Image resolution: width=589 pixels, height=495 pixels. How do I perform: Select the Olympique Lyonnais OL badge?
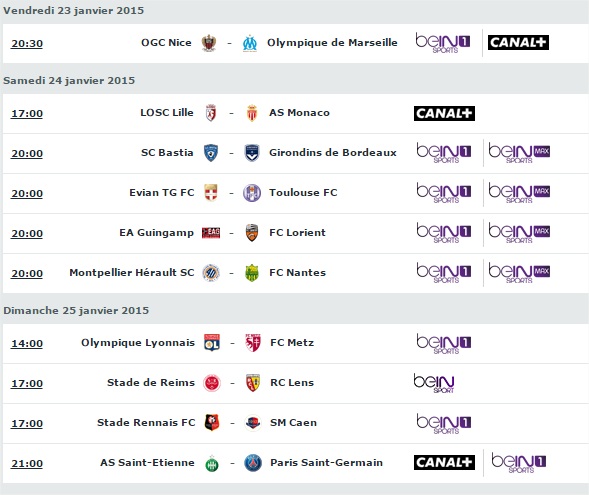point(212,343)
